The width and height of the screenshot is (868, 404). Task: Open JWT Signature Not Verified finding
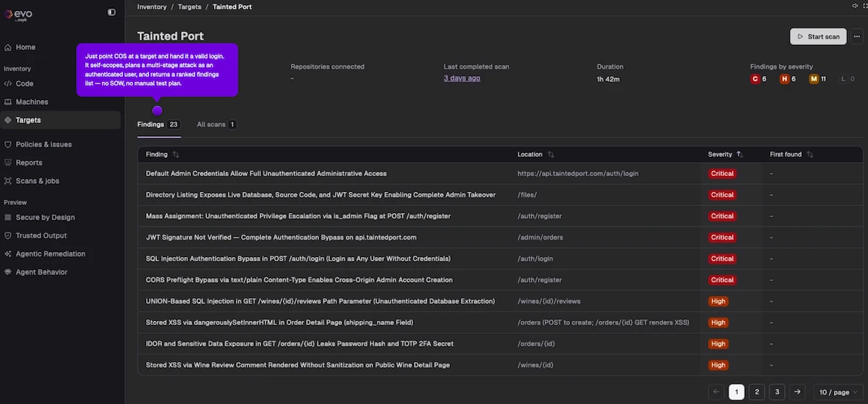pyautogui.click(x=281, y=237)
